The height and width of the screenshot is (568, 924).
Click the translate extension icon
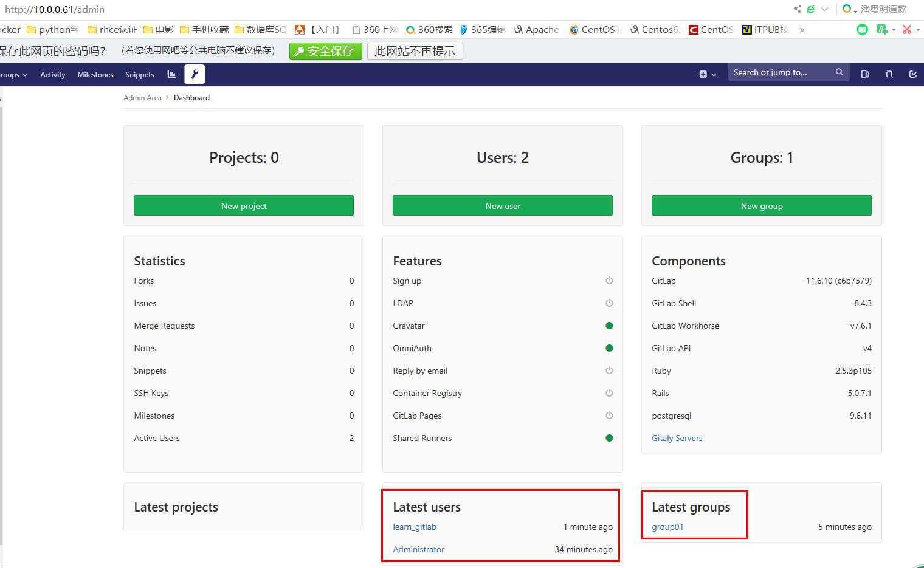[882, 29]
